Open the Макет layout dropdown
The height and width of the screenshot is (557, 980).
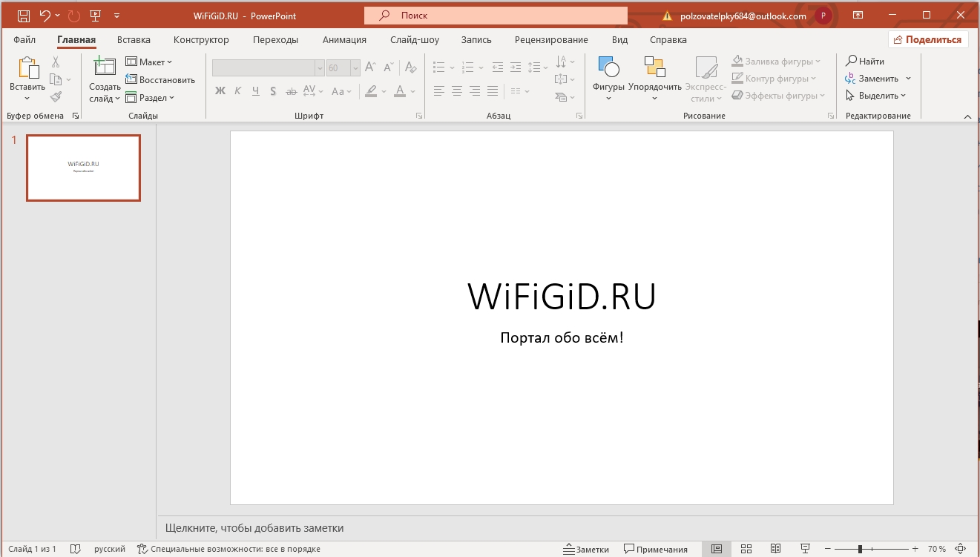pyautogui.click(x=149, y=62)
